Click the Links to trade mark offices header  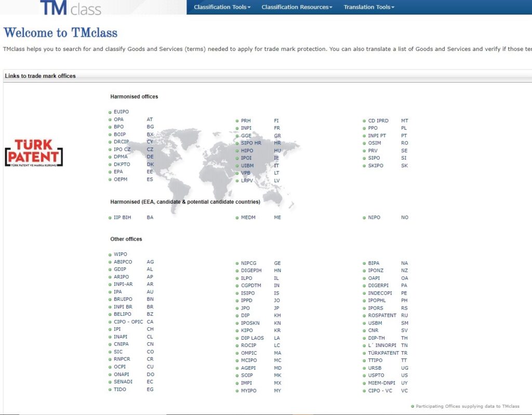41,76
